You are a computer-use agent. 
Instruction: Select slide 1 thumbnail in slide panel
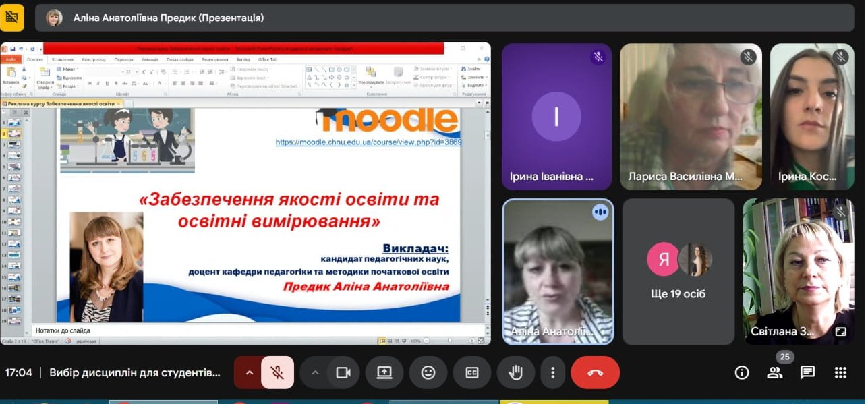point(13,123)
